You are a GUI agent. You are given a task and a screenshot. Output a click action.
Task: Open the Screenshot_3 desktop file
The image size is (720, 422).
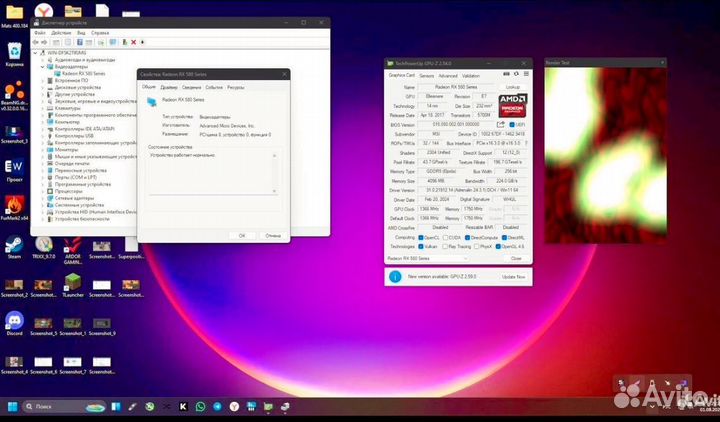coord(14,135)
